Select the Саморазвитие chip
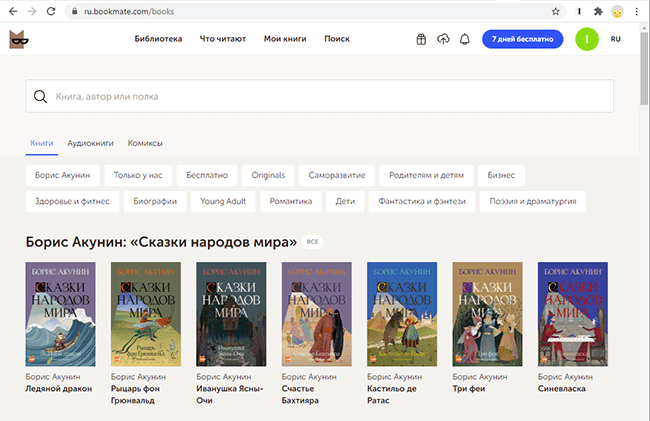The height and width of the screenshot is (421, 650). (337, 175)
